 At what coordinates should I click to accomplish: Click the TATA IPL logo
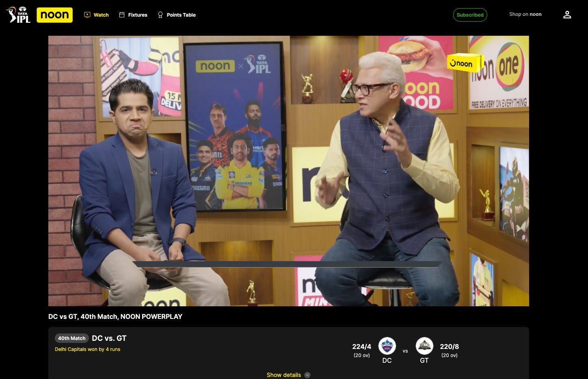click(x=18, y=15)
